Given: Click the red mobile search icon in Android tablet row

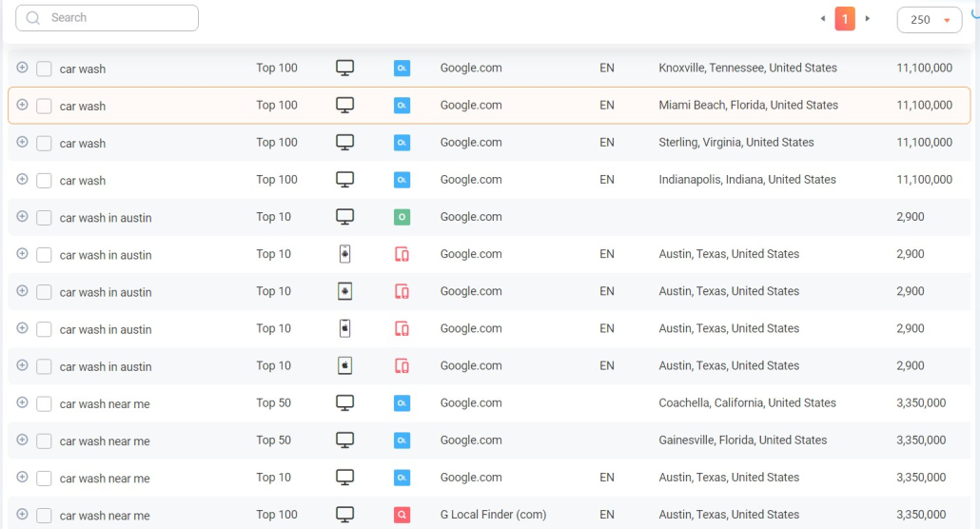Looking at the screenshot, I should [402, 291].
